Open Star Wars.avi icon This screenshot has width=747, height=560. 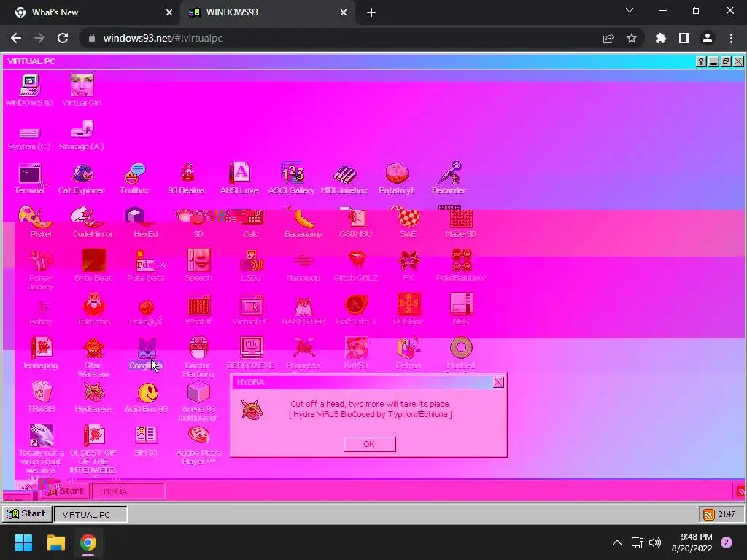(x=93, y=357)
